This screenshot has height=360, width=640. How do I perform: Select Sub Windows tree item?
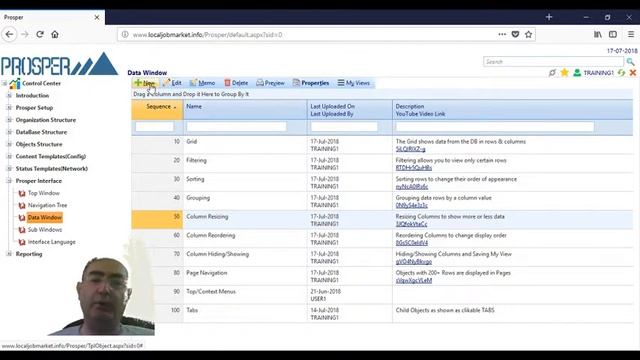(45, 230)
